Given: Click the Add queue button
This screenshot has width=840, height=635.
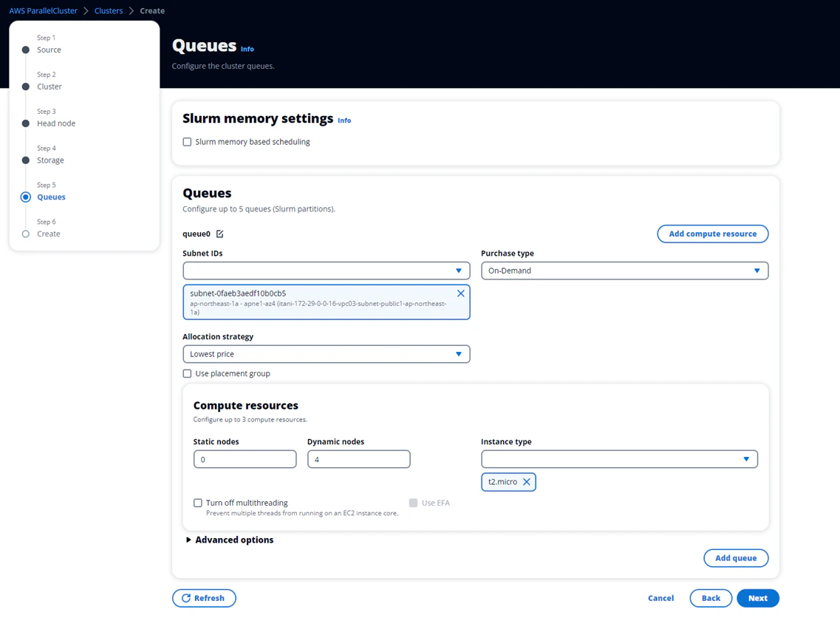Looking at the screenshot, I should [736, 558].
